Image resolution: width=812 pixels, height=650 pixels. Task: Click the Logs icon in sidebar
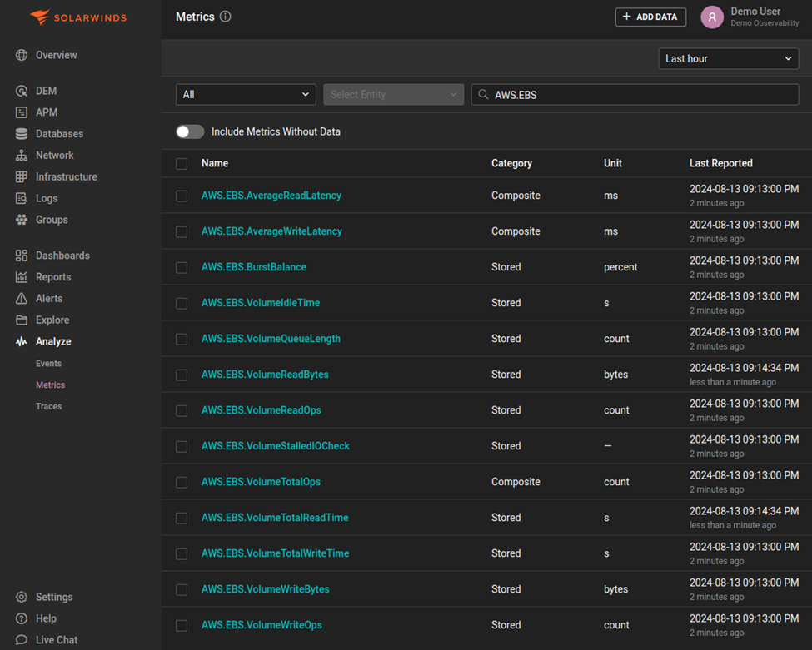21,198
